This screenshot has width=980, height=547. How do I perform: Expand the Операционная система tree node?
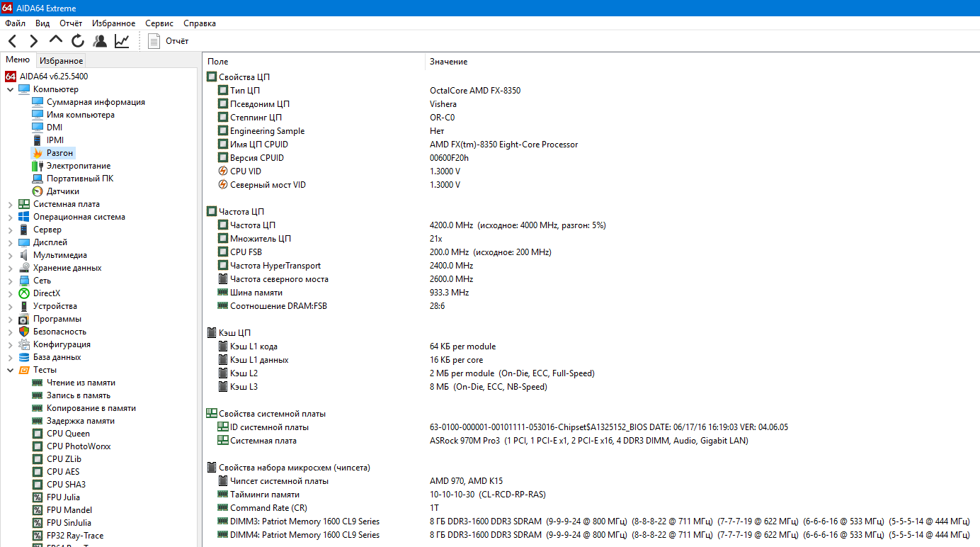click(x=10, y=217)
